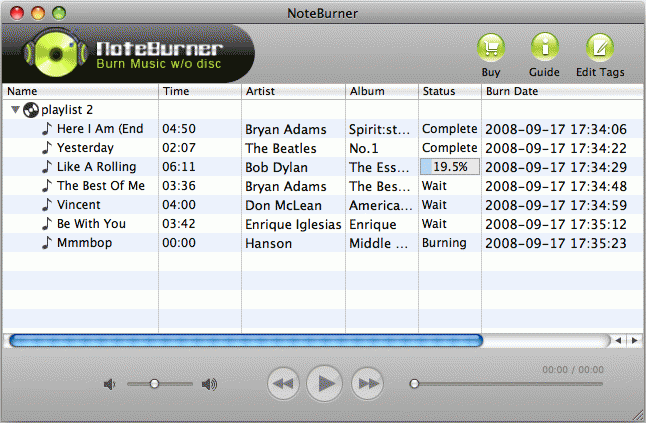Select the Yesterday track name
This screenshot has height=423, width=646.
coord(85,148)
